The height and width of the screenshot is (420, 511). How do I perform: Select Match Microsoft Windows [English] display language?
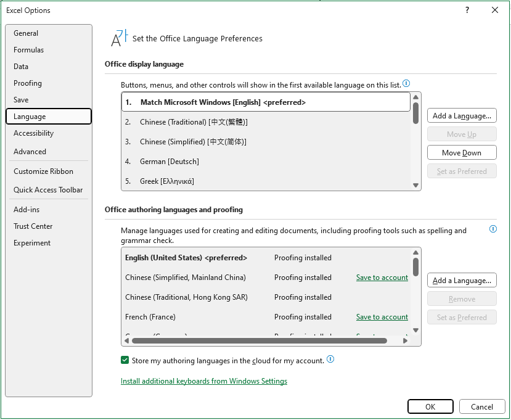[x=266, y=102]
